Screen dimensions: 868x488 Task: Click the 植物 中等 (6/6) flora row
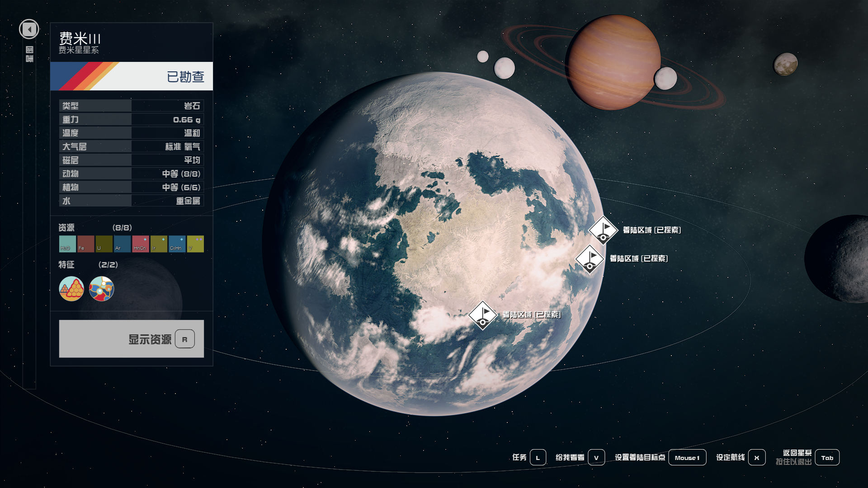132,187
